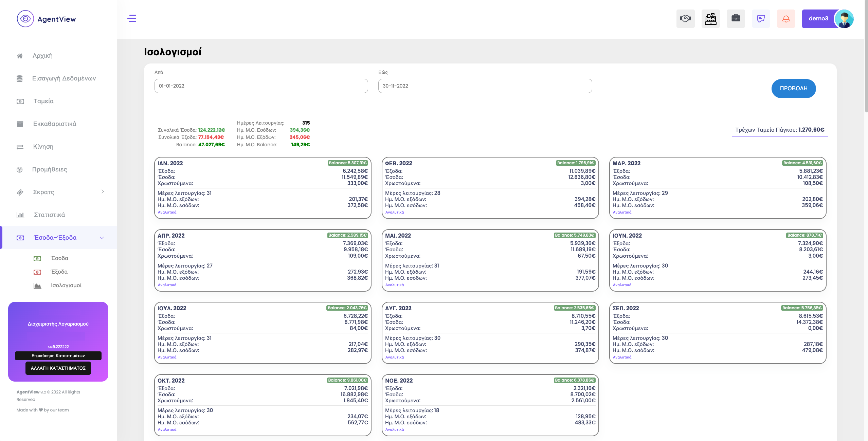The image size is (868, 441).
Task: Click the briefcase icon in top bar
Action: pyautogui.click(x=736, y=19)
